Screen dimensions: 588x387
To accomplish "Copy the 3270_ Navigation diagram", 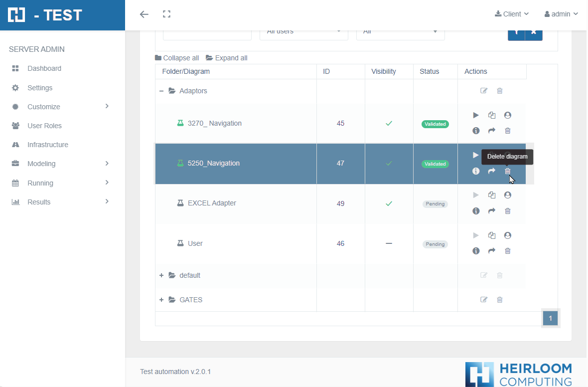I will pyautogui.click(x=492, y=115).
